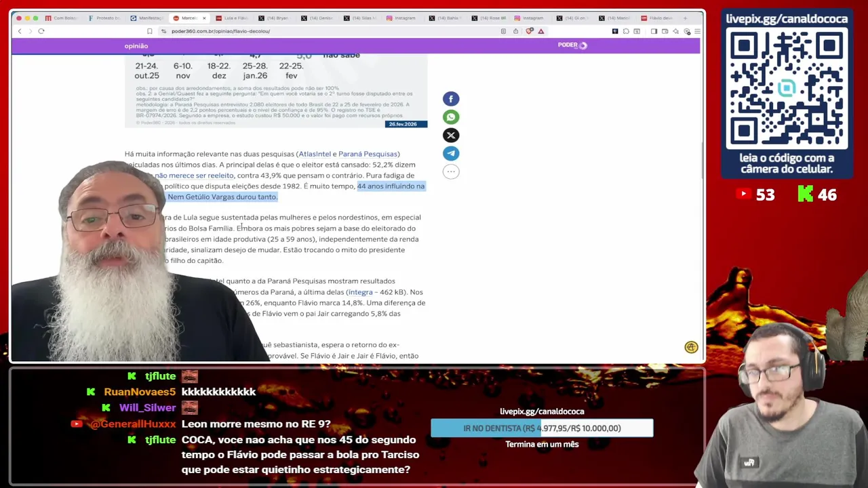Click the 'IR NO DENTISTA' donation progress bar

click(542, 428)
